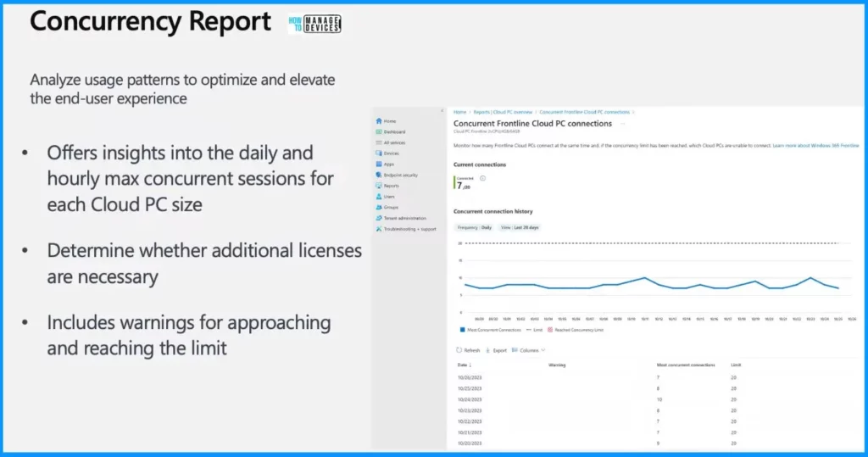This screenshot has height=457, width=868.
Task: Open Learn more about Windows 365 Frontline
Action: pyautogui.click(x=815, y=146)
